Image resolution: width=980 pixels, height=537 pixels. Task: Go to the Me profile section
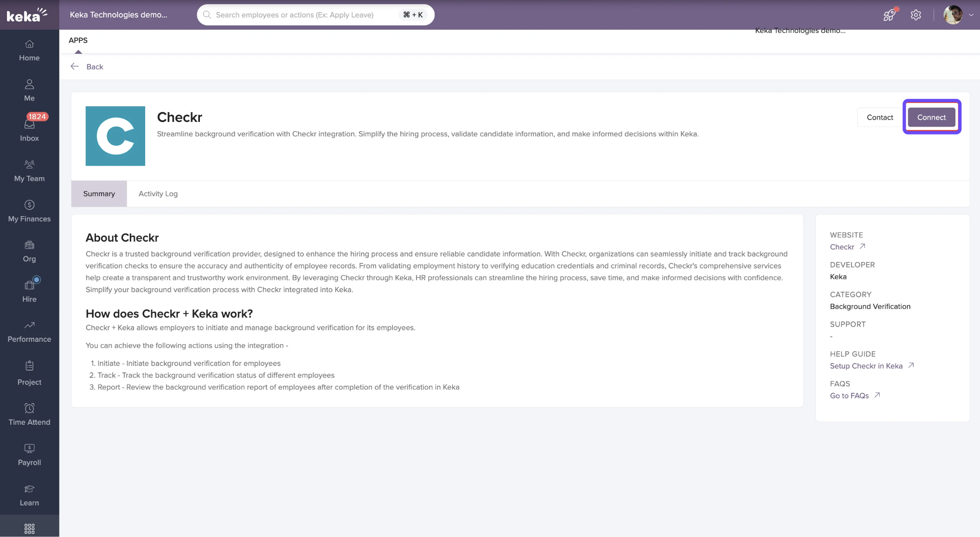click(x=29, y=90)
